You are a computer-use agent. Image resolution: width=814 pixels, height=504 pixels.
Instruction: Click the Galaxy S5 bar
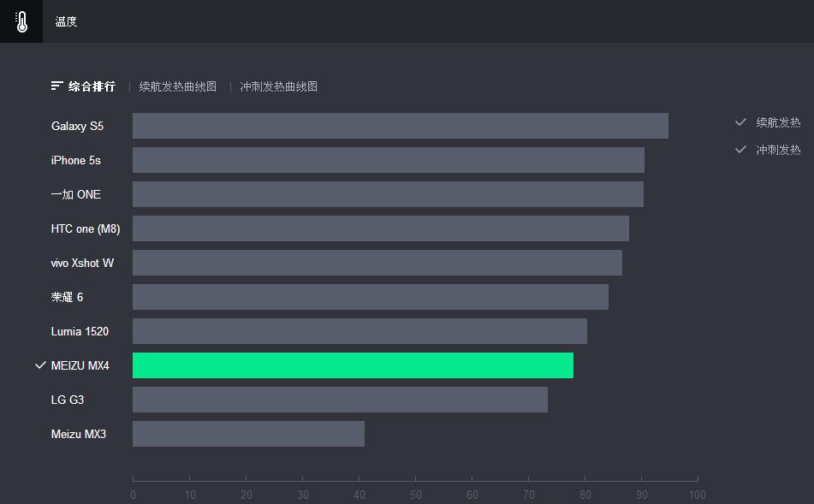401,126
